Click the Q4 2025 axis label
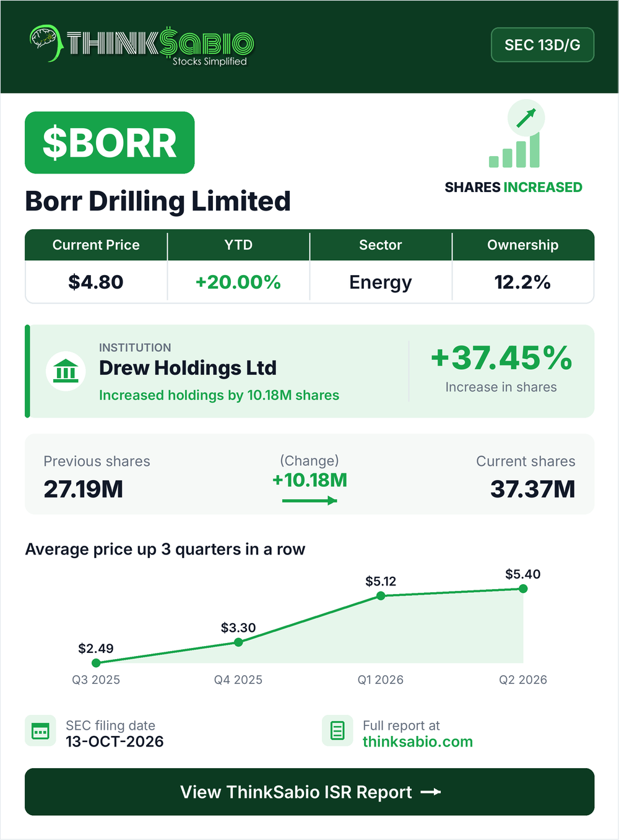This screenshot has height=840, width=619. 238,680
